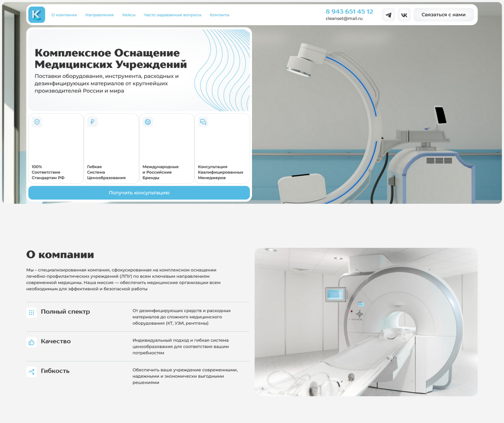Click the blue K company logo

click(37, 15)
